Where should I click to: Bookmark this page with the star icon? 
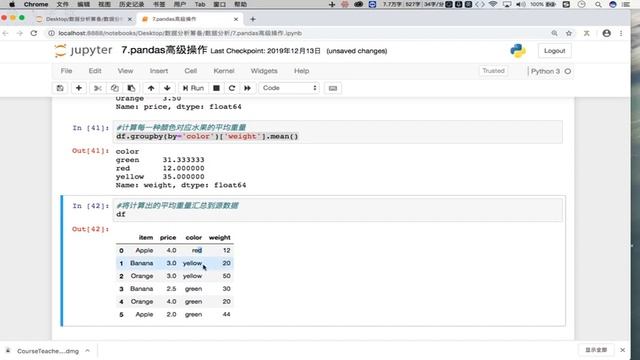(569, 33)
